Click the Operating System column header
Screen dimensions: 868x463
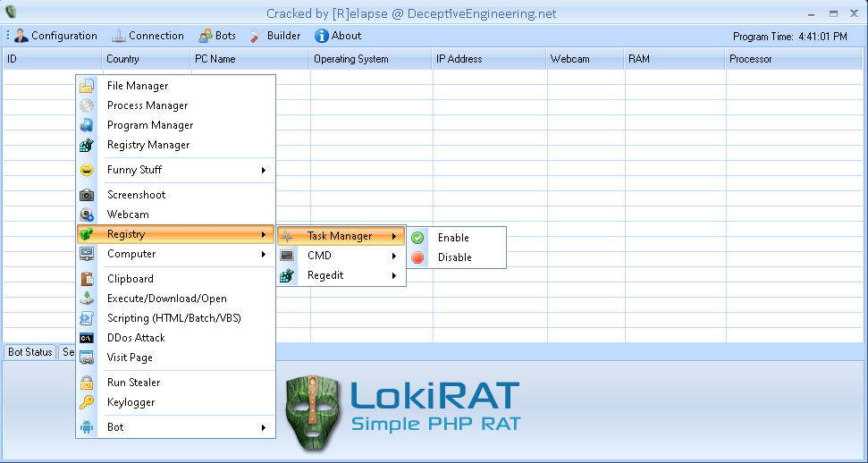pos(350,59)
